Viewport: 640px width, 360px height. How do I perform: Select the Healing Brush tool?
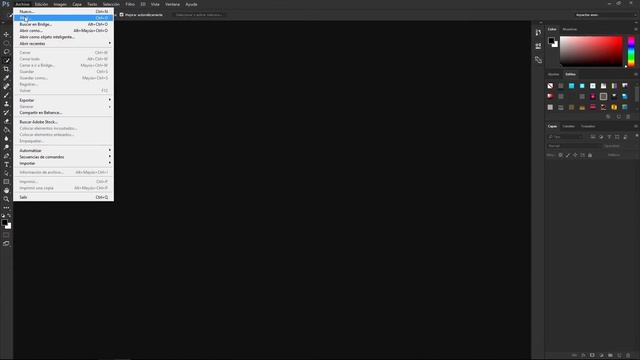click(x=6, y=87)
